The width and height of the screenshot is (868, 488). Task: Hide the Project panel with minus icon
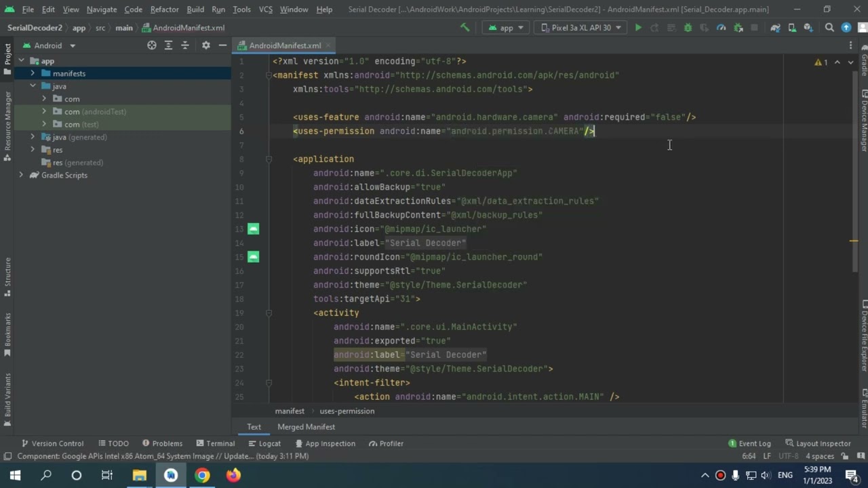222,45
